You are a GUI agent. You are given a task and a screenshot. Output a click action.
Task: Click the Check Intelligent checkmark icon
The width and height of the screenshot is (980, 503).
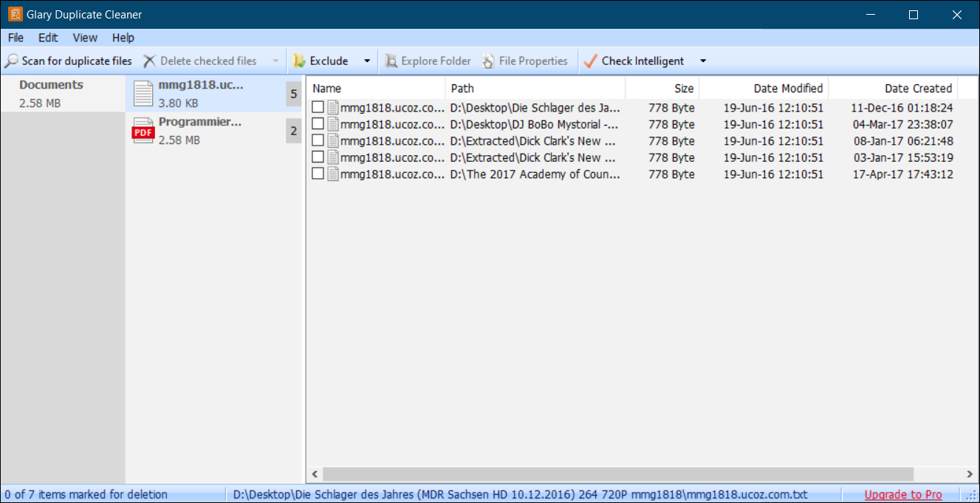coord(589,61)
